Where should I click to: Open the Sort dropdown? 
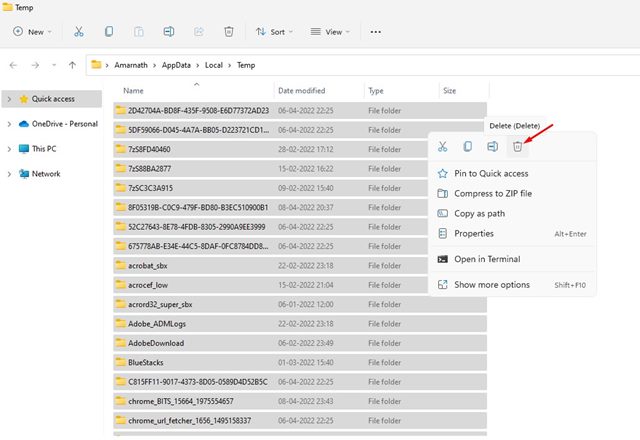click(x=274, y=31)
